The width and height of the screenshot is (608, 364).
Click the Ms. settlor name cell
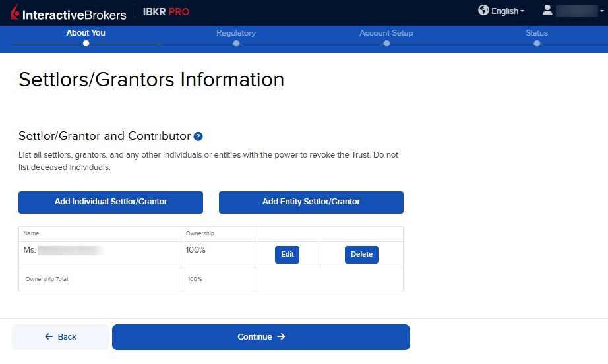coord(100,255)
